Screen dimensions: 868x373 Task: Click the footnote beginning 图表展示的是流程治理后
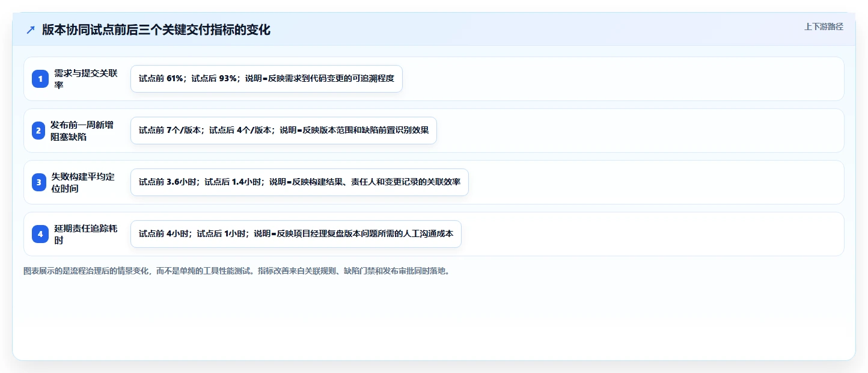[x=236, y=271]
